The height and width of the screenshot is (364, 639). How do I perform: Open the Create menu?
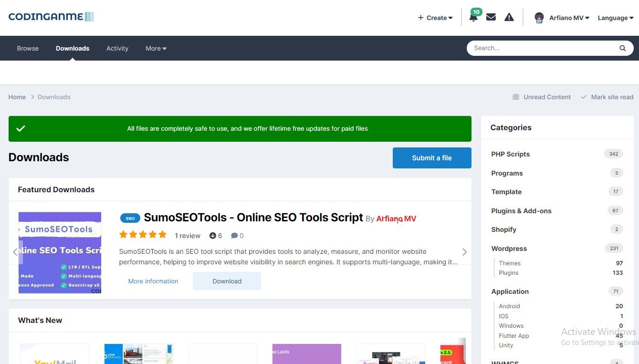(434, 17)
